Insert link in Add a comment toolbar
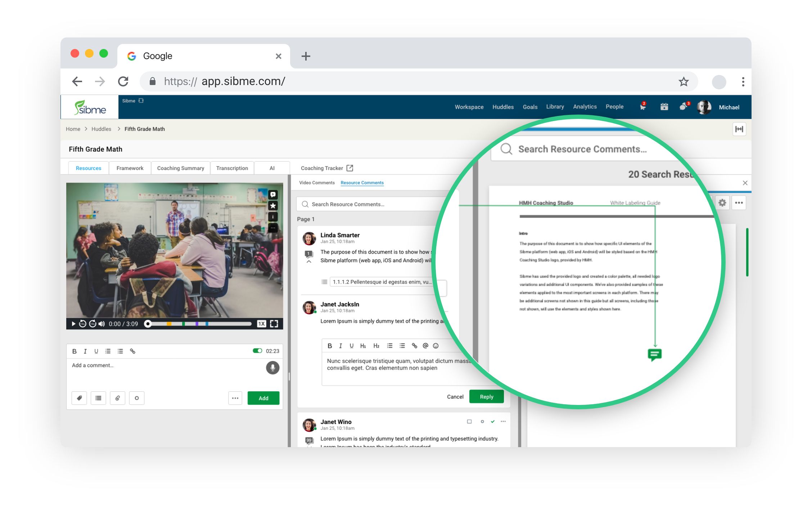The image size is (812, 508). click(132, 351)
